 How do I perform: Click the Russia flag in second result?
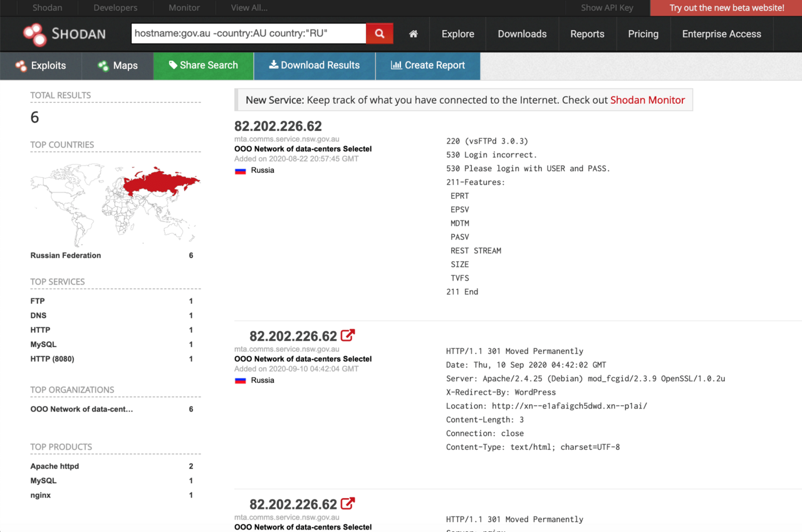tap(240, 380)
